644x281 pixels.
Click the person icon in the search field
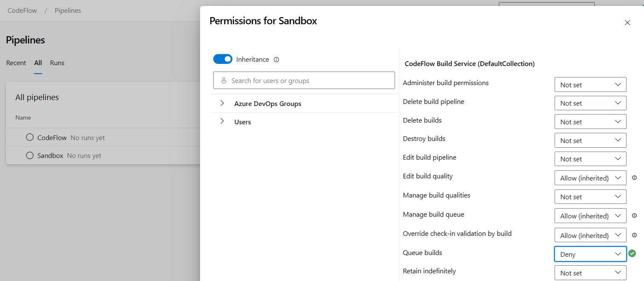pos(224,80)
